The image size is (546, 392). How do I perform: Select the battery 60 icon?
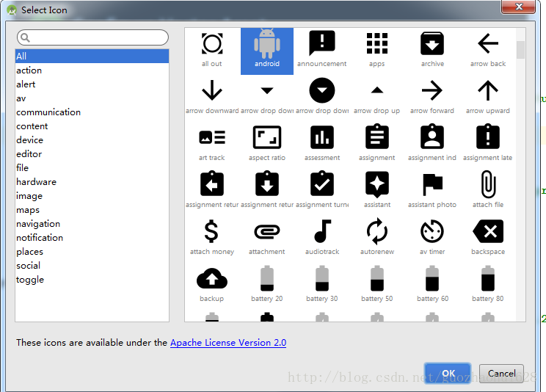pyautogui.click(x=432, y=278)
